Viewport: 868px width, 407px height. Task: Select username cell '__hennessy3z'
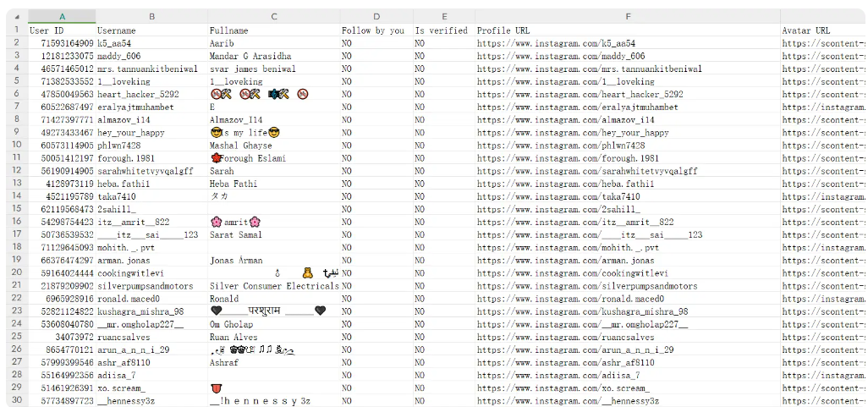coord(151,400)
